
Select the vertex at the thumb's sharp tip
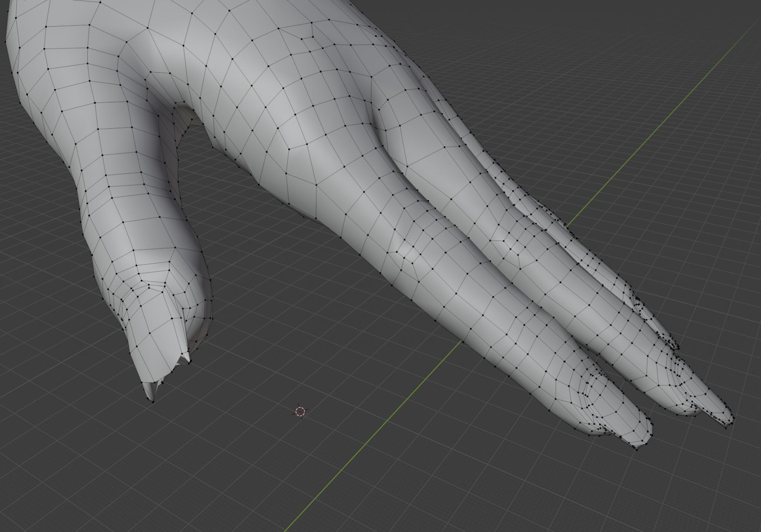point(153,401)
